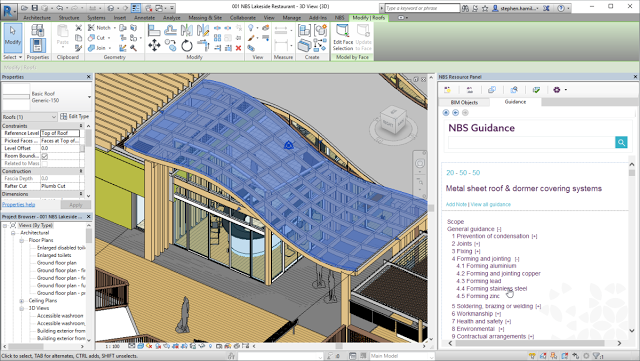Select Enlarged toilets floor plan

tap(54, 255)
